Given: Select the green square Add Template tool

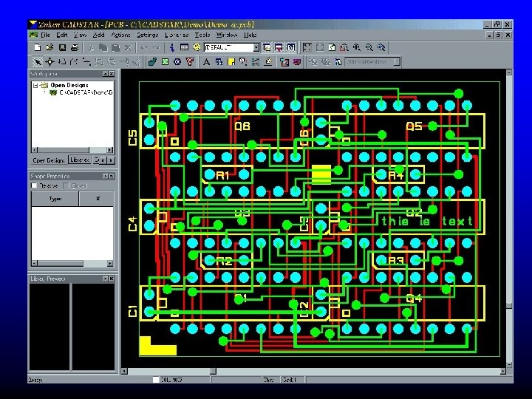Looking at the screenshot, I should pos(165,62).
